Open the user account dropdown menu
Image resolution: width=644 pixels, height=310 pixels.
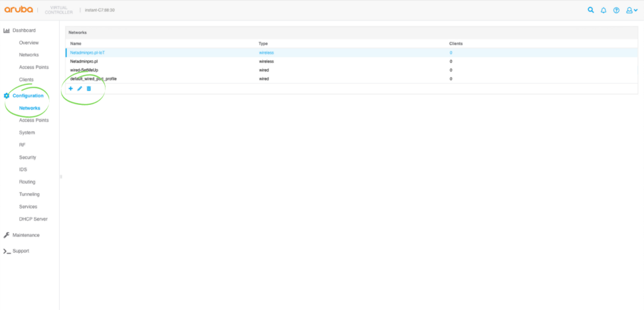631,10
